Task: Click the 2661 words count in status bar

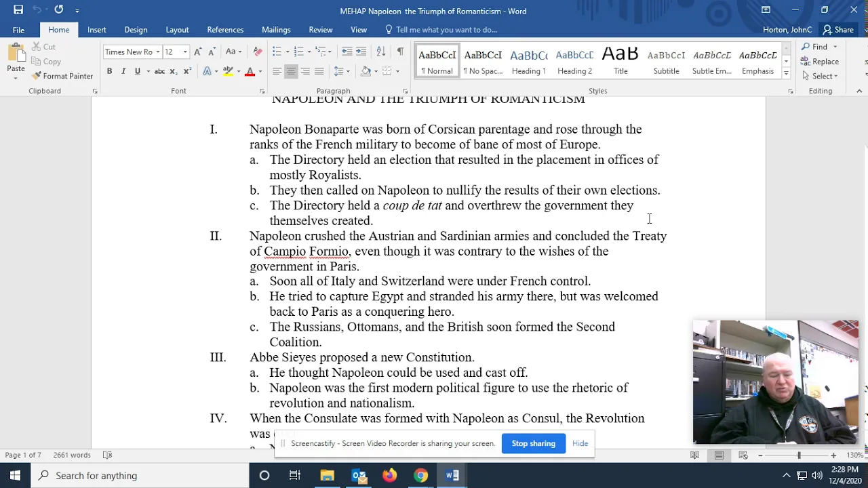Action: coord(72,455)
